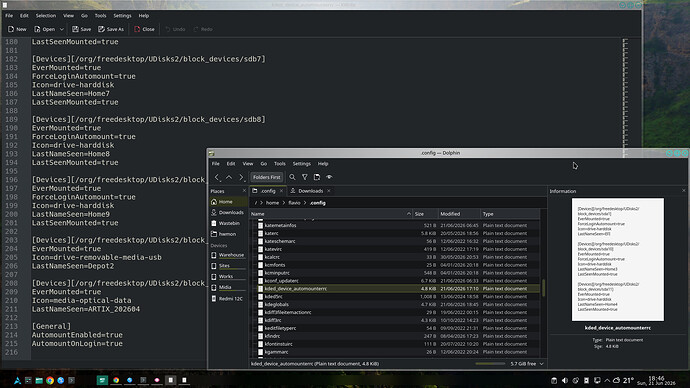Click the Save icon in editor toolbar
The width and height of the screenshot is (690, 388).
click(x=76, y=29)
